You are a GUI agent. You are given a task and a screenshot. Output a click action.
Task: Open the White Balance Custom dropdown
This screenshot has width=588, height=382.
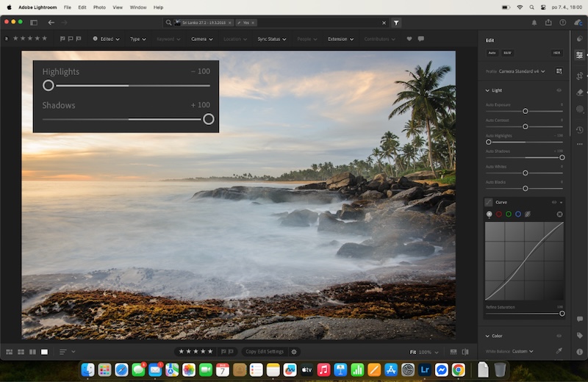[523, 351]
